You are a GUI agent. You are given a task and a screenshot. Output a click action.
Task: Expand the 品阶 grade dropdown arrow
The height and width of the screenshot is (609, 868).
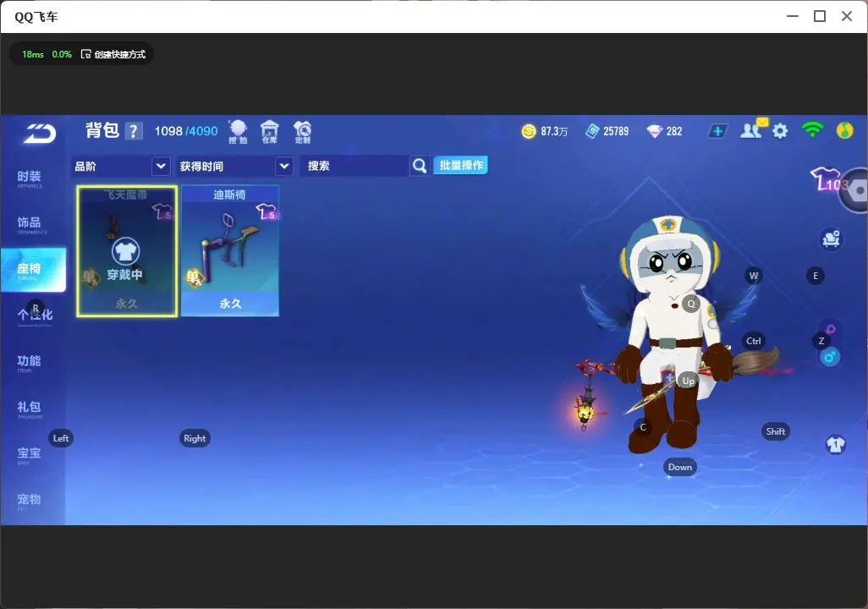pyautogui.click(x=161, y=166)
